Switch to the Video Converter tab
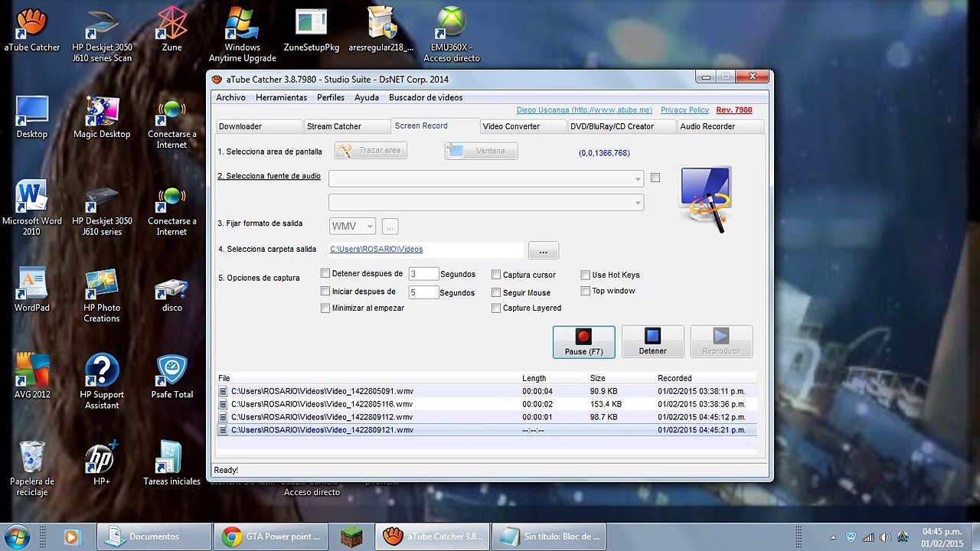Screen dimensions: 980x551 click(x=511, y=126)
